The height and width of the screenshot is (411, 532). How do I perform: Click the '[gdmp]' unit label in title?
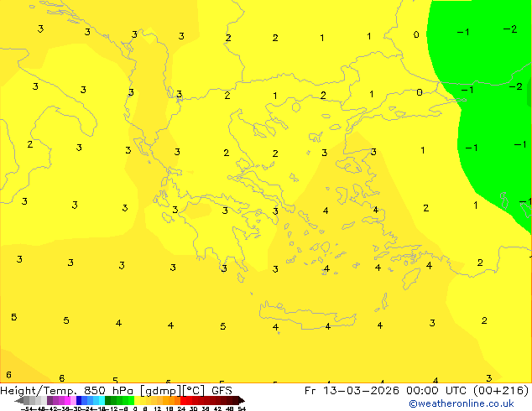161,391
